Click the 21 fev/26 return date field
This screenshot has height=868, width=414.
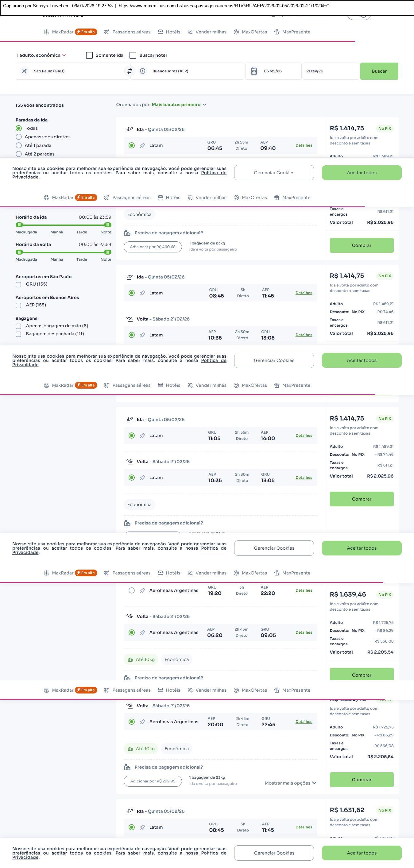[x=331, y=71]
